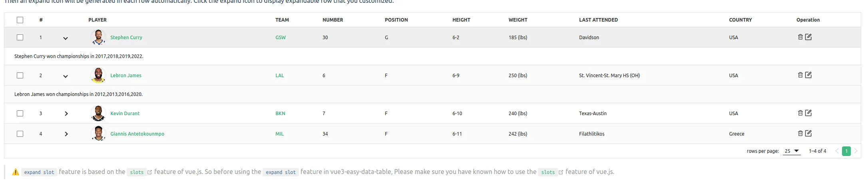Remove Giannis Antetokounmpo using trash icon
Image resolution: width=868 pixels, height=190 pixels.
click(800, 134)
